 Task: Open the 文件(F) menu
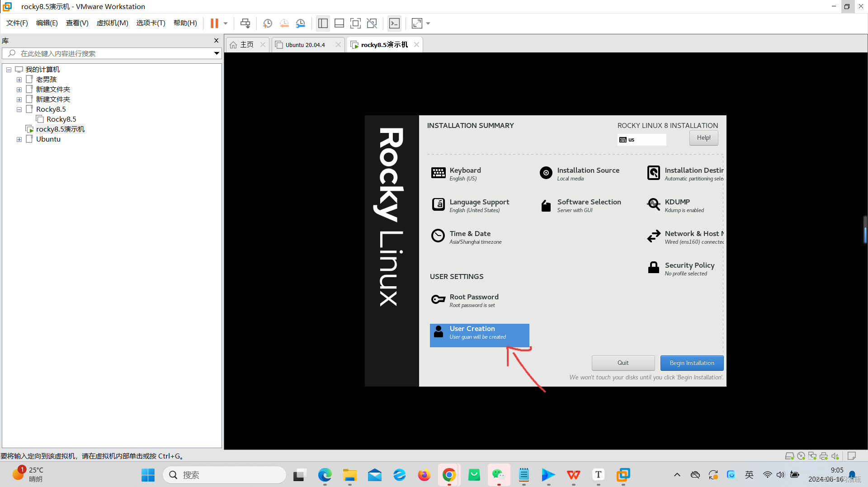(x=17, y=23)
